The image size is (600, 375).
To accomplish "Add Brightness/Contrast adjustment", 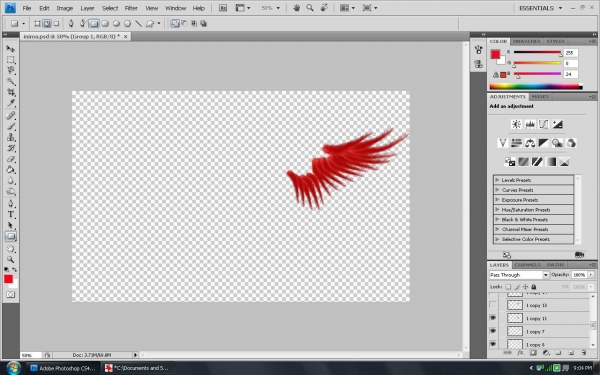I will tap(516, 124).
